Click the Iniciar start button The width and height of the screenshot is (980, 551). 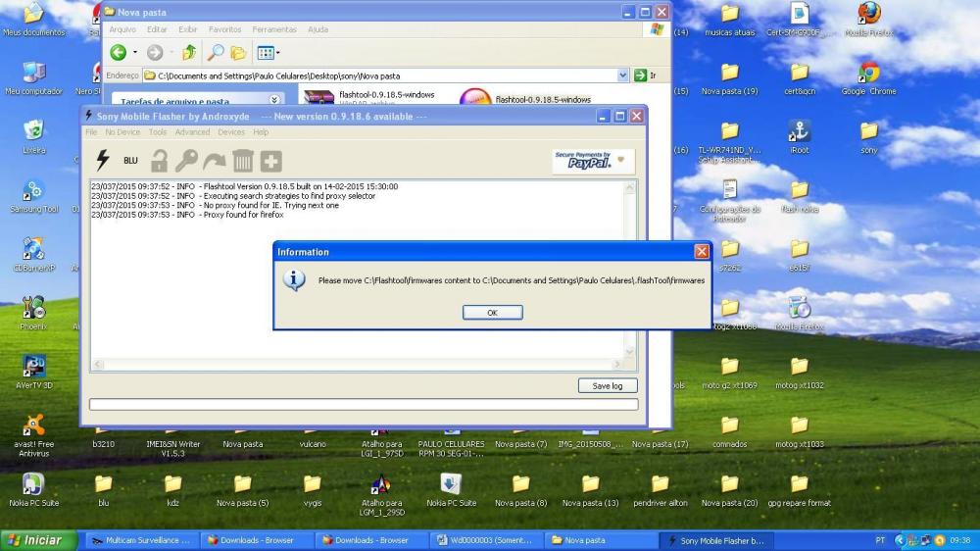(35, 540)
